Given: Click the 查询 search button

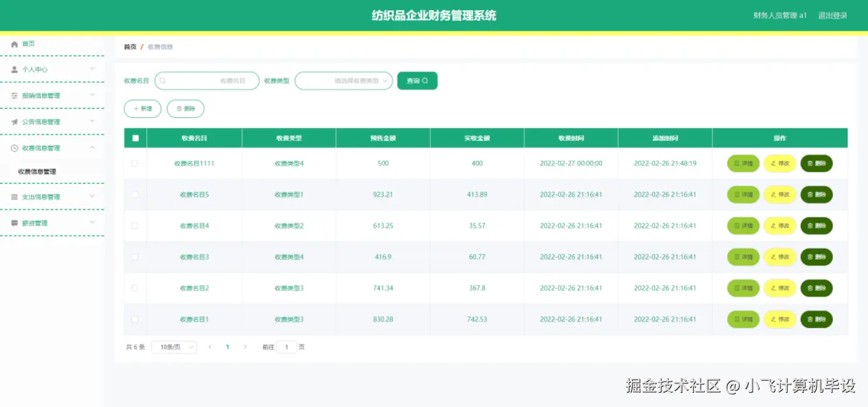Looking at the screenshot, I should tap(417, 81).
